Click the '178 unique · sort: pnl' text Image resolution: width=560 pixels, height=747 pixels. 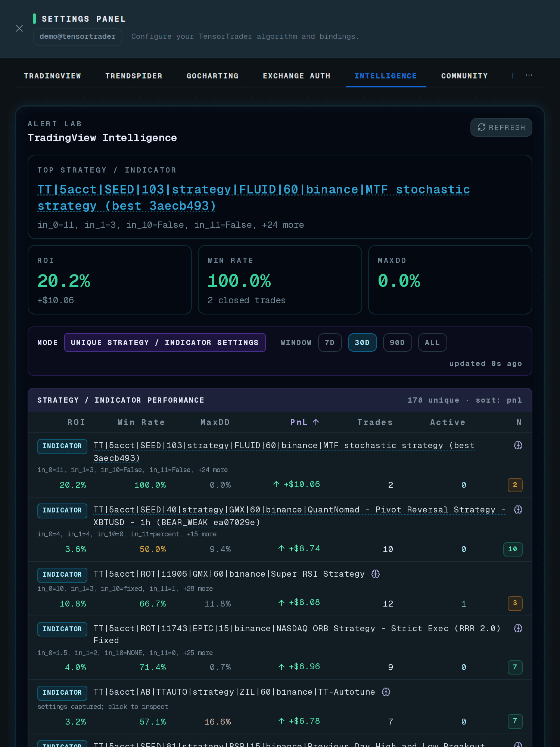465,400
